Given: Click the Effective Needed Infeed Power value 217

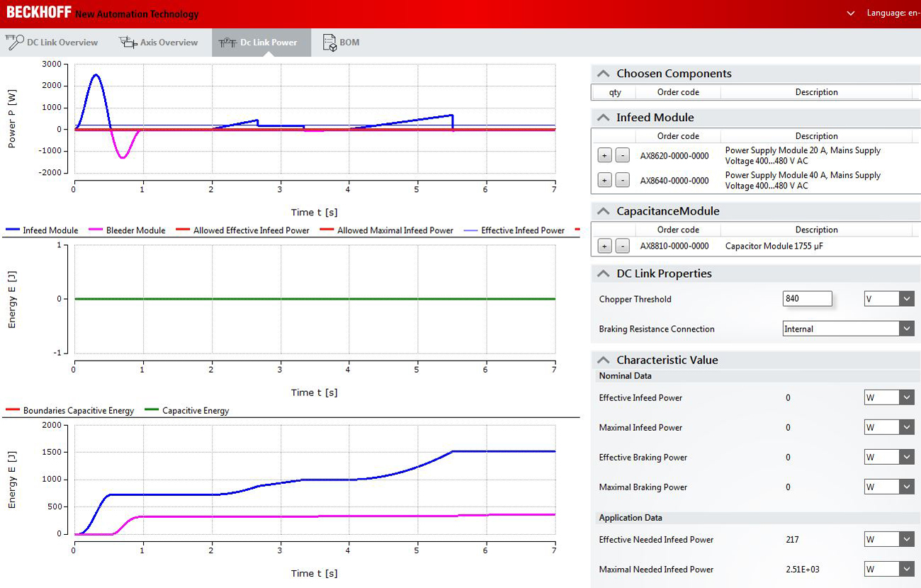Looking at the screenshot, I should [x=792, y=539].
